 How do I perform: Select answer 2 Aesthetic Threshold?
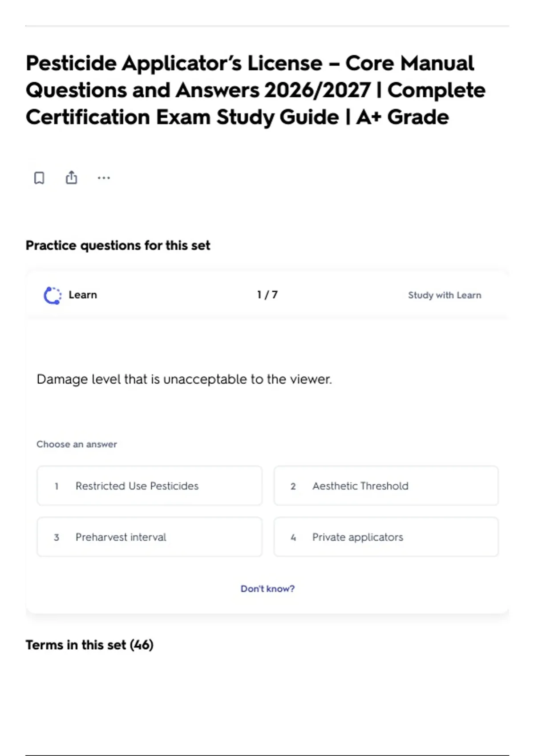point(386,486)
